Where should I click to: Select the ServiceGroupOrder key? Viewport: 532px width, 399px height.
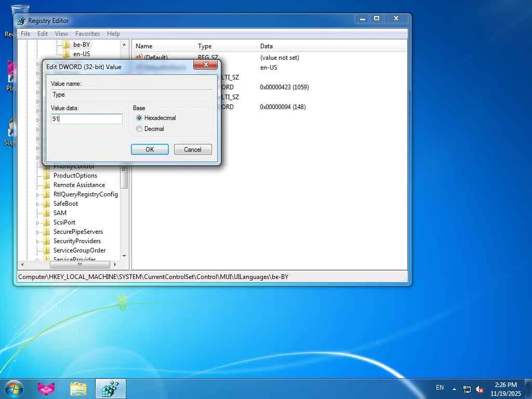tap(79, 250)
